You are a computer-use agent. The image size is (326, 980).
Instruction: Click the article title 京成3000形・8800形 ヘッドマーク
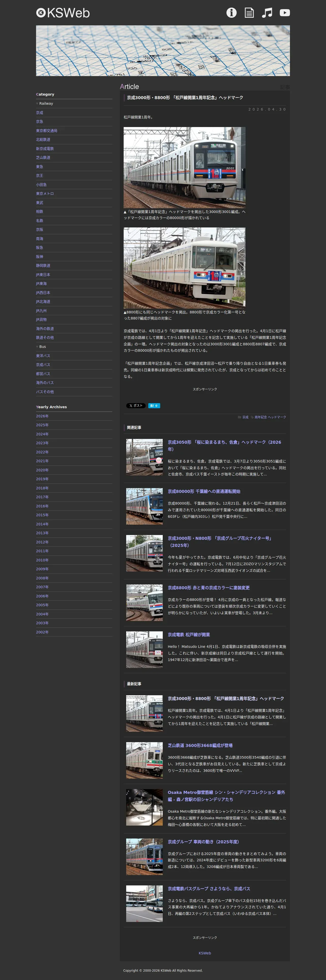185,98
